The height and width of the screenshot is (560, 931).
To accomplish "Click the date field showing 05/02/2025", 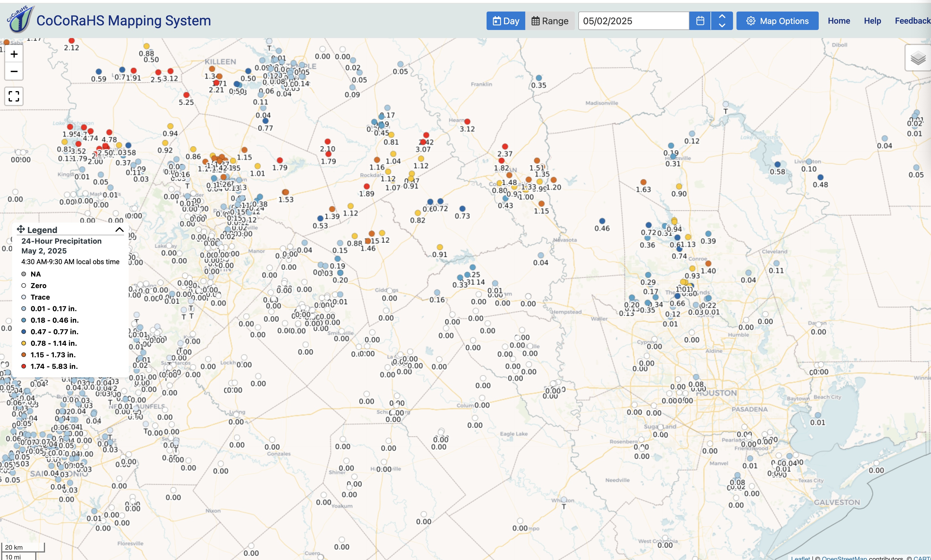I will [x=633, y=21].
